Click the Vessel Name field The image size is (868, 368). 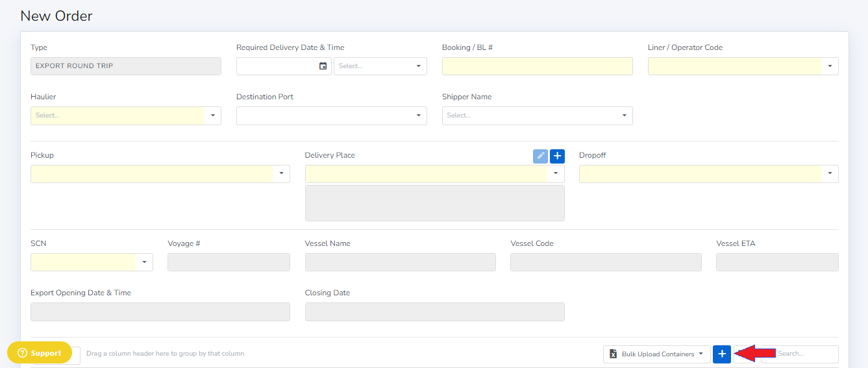pyautogui.click(x=400, y=262)
